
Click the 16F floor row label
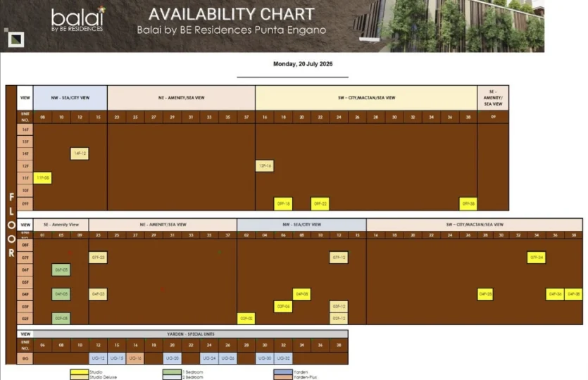click(25, 129)
